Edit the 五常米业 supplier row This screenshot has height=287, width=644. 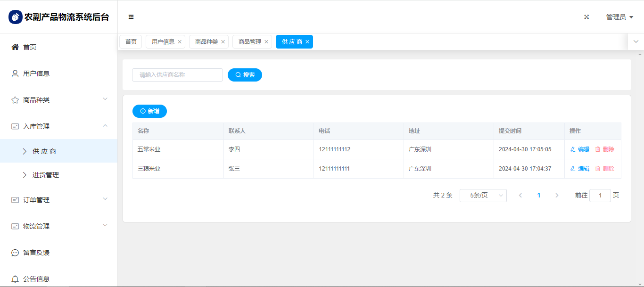(580, 149)
